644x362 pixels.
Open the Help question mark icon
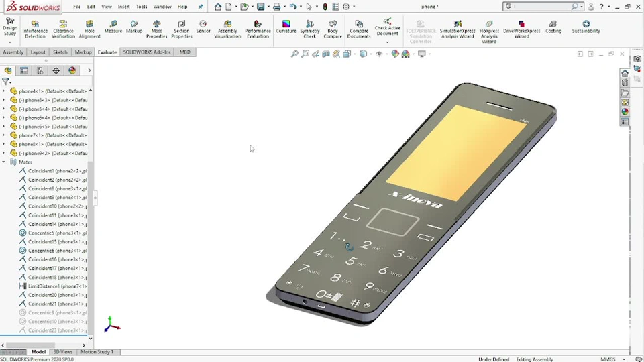tap(601, 7)
